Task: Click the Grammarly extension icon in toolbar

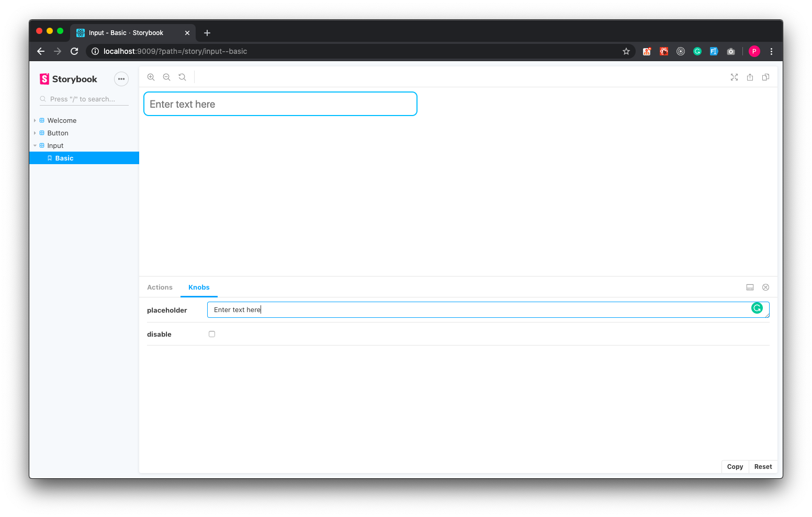Action: point(697,51)
